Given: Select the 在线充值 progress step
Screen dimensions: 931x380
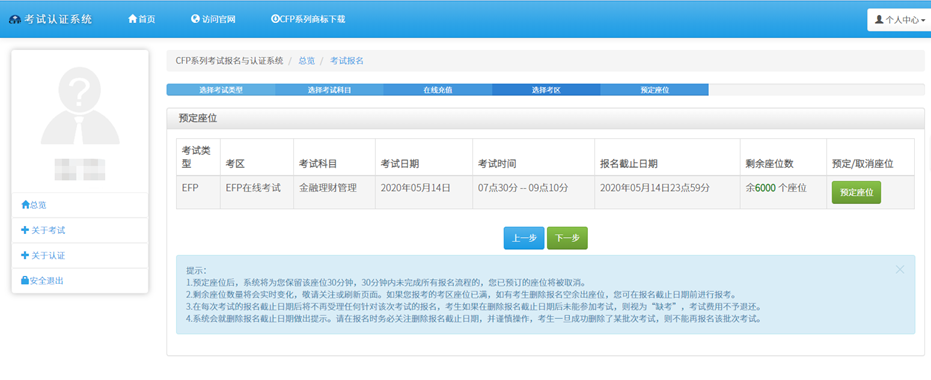Looking at the screenshot, I should tap(438, 90).
